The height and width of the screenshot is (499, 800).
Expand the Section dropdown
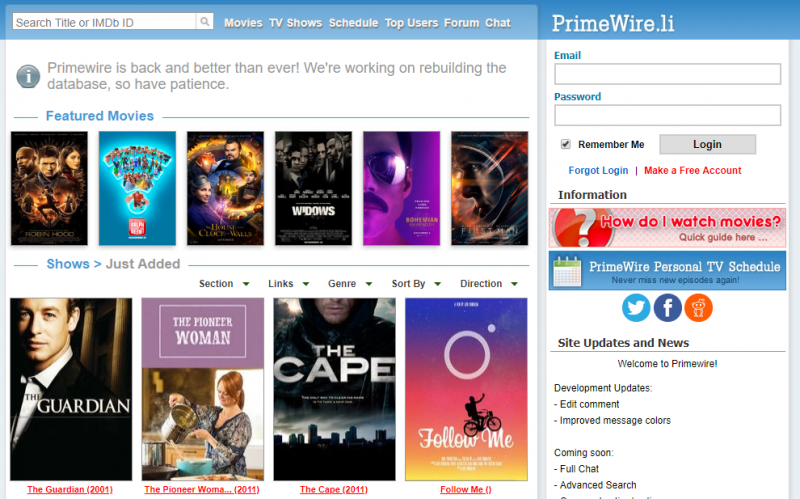pyautogui.click(x=224, y=284)
